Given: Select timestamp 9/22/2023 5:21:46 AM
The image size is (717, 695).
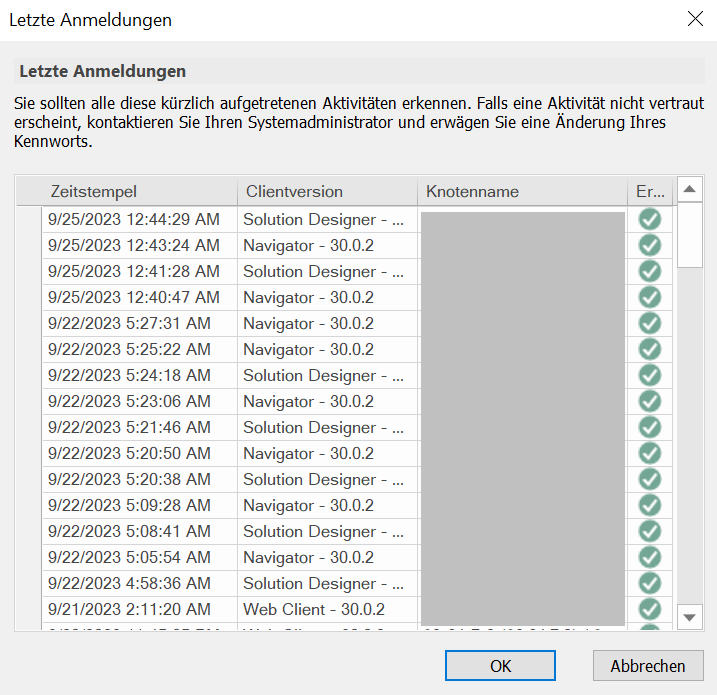Looking at the screenshot, I should [x=140, y=427].
